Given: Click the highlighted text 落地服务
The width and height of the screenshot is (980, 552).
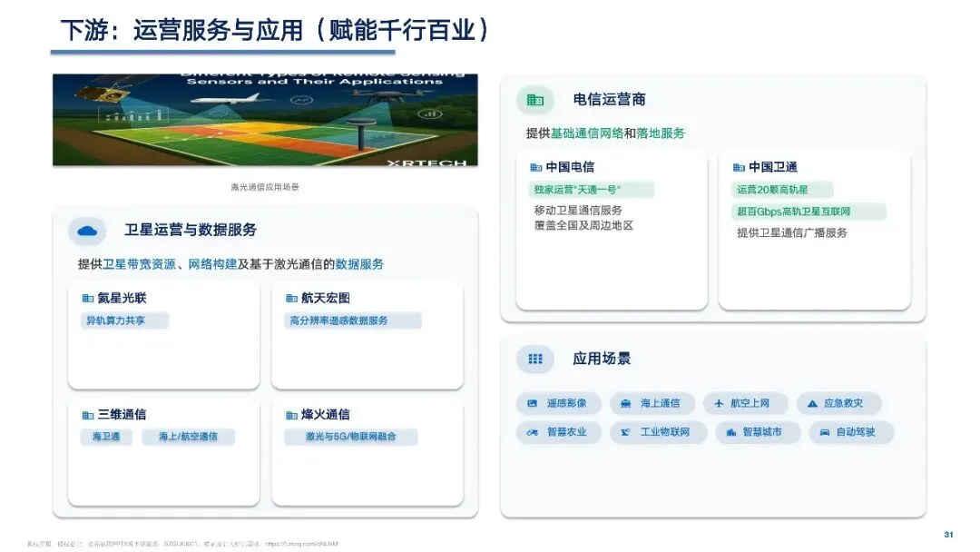Looking at the screenshot, I should tap(661, 133).
